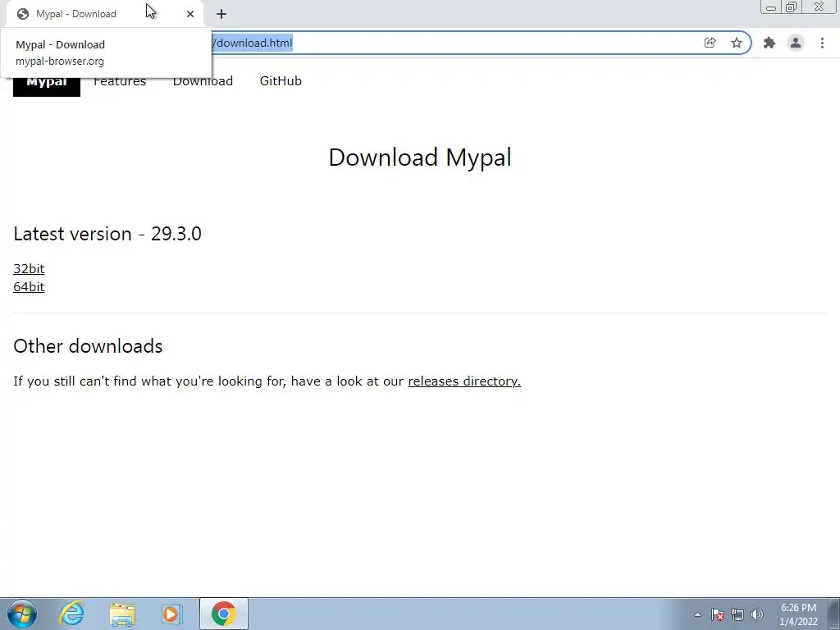This screenshot has width=840, height=630.
Task: Open Chrome's three-dot menu
Action: pyautogui.click(x=822, y=43)
